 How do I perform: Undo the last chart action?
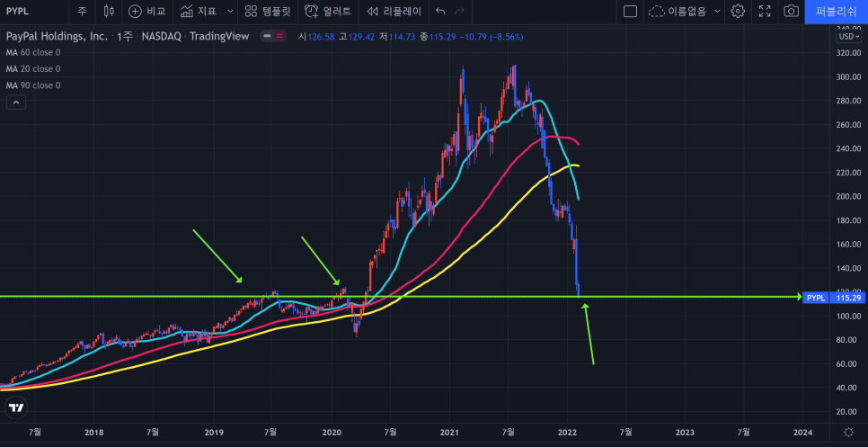coord(440,11)
